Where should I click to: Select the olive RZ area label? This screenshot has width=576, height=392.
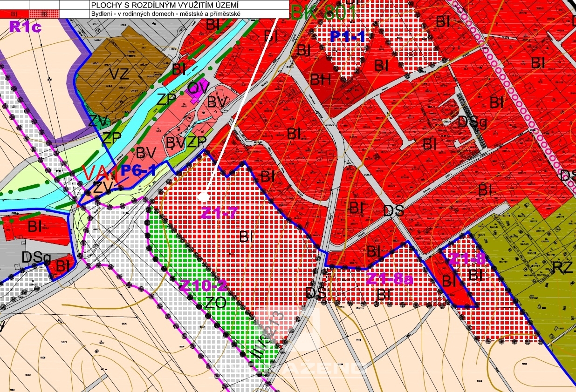click(x=562, y=267)
